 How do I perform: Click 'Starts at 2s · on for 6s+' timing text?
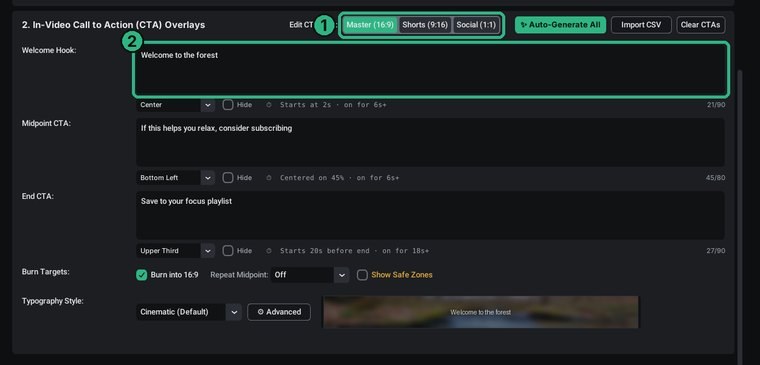[x=333, y=105]
